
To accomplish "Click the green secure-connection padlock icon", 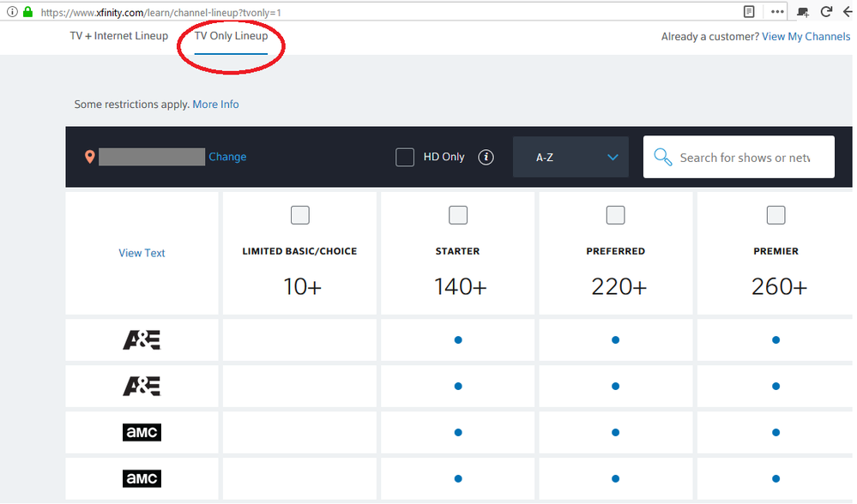I will [x=27, y=12].
